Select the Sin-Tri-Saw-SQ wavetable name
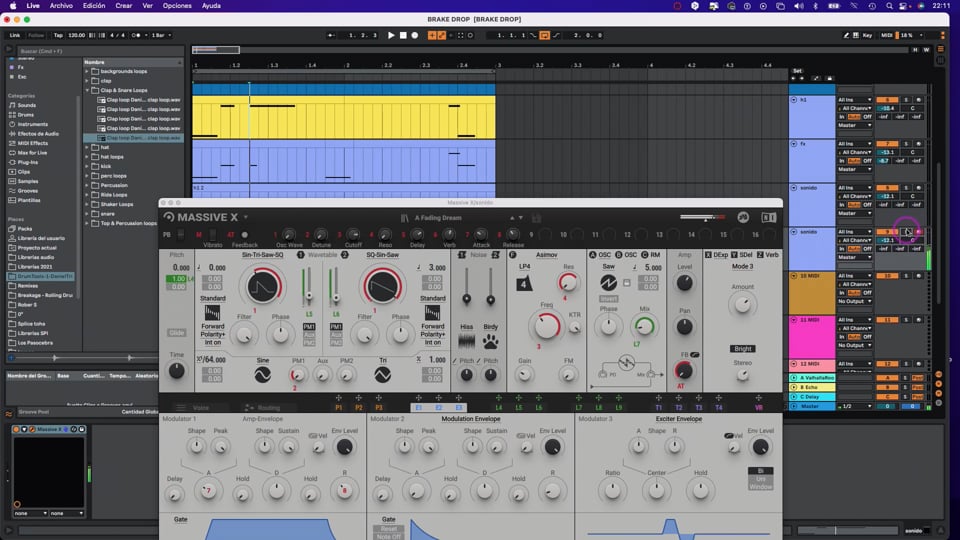The height and width of the screenshot is (540, 960). [x=263, y=255]
